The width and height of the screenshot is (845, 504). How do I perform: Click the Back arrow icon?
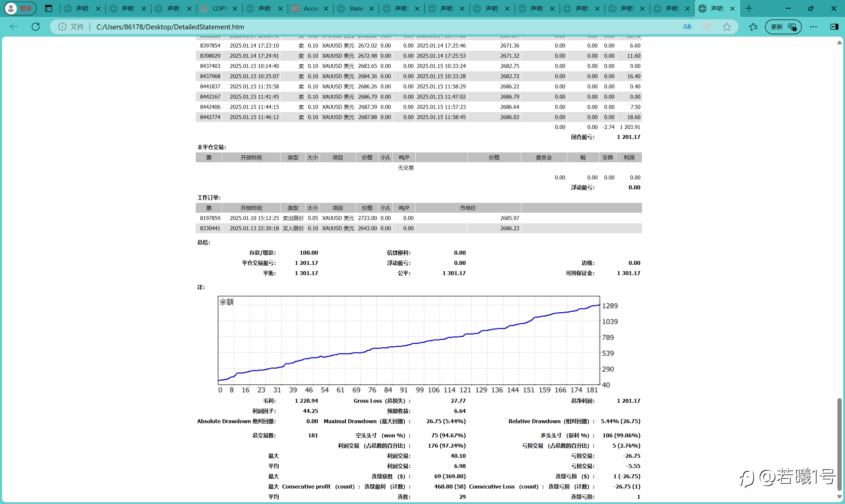coord(14,26)
